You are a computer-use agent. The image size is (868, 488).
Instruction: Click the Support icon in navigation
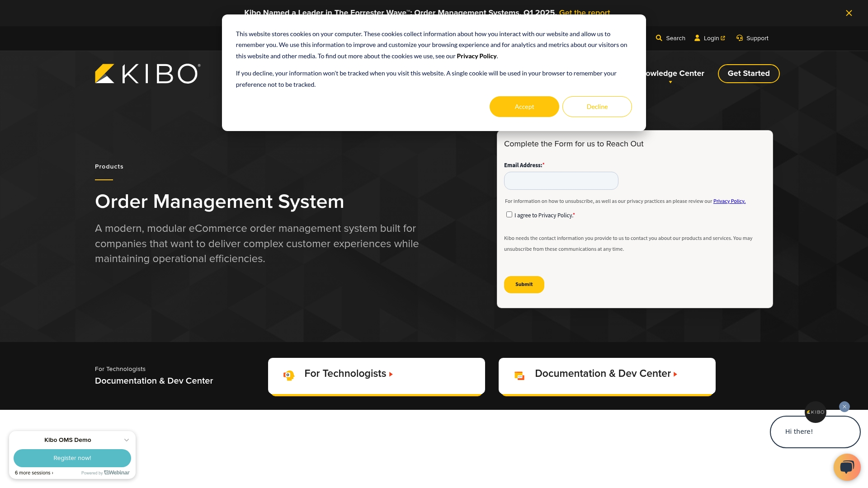[x=739, y=38]
